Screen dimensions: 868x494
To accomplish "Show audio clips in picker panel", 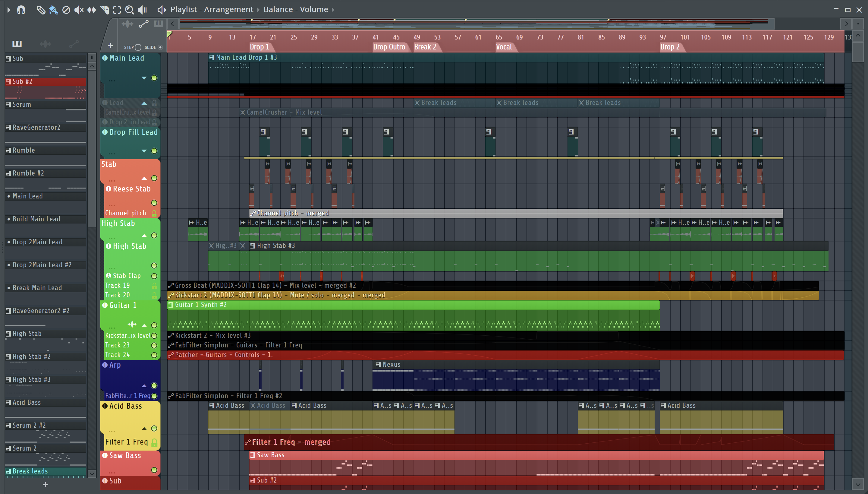I will click(45, 44).
